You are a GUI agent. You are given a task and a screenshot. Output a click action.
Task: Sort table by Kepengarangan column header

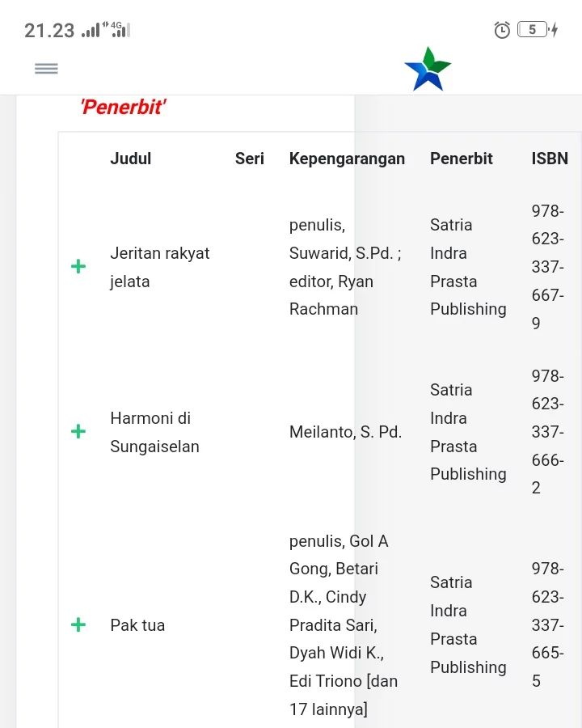pyautogui.click(x=347, y=159)
